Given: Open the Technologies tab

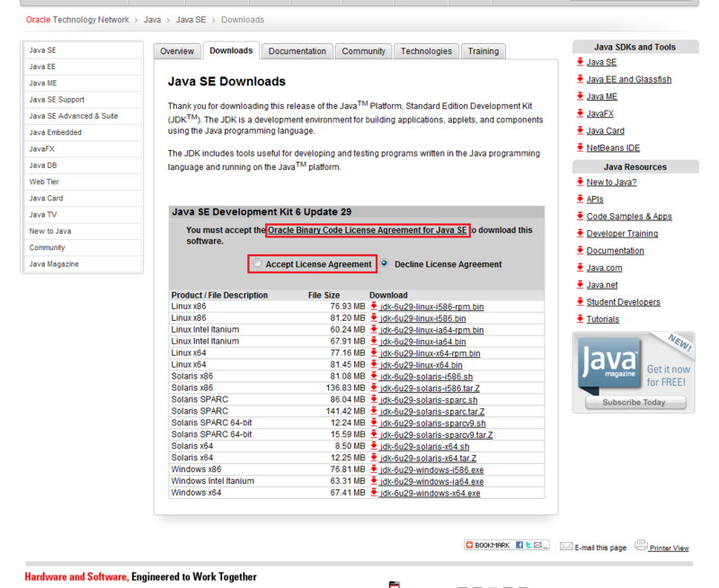Looking at the screenshot, I should tap(426, 51).
